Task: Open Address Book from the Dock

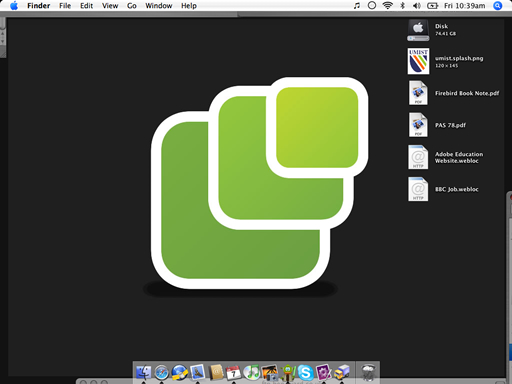Action: tap(216, 372)
